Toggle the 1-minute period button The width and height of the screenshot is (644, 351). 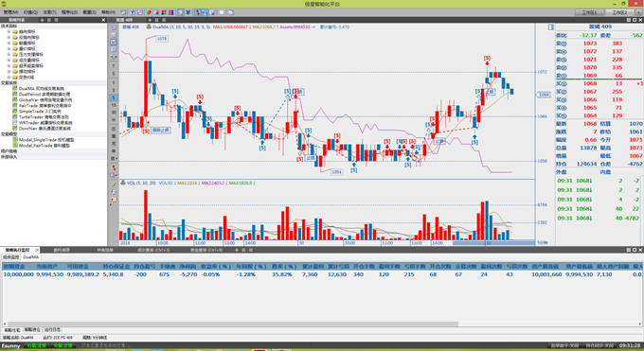(x=114, y=82)
